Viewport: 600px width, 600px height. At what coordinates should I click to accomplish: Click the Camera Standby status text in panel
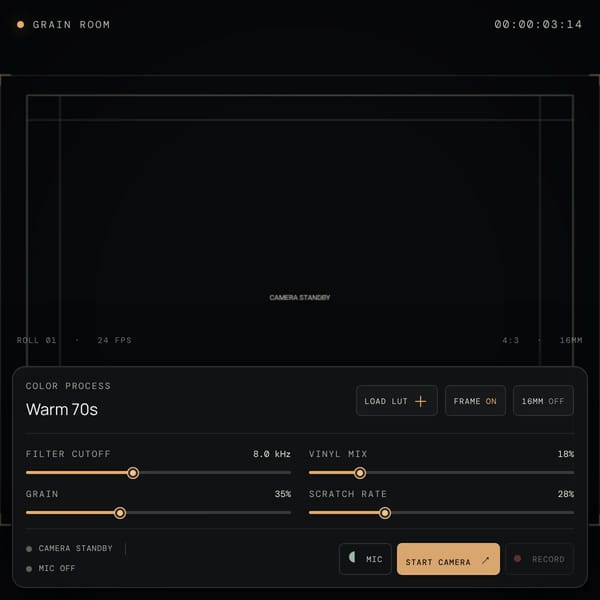[75, 548]
